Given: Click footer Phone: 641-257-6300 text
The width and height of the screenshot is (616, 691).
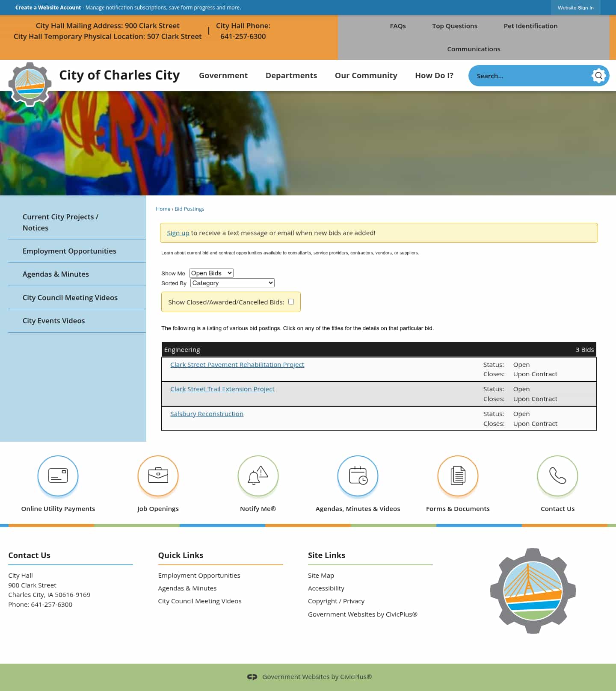Looking at the screenshot, I should [x=40, y=605].
